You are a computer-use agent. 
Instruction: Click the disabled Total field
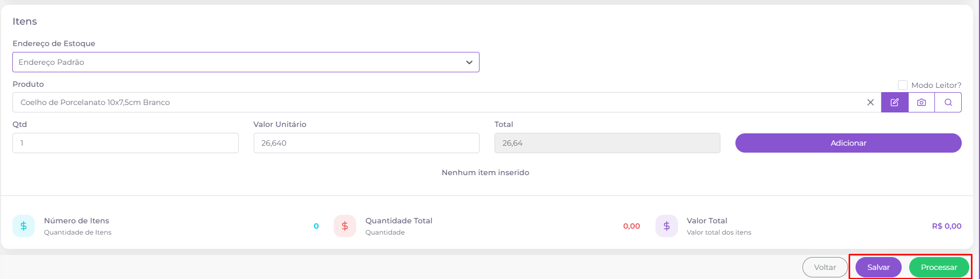click(x=607, y=143)
